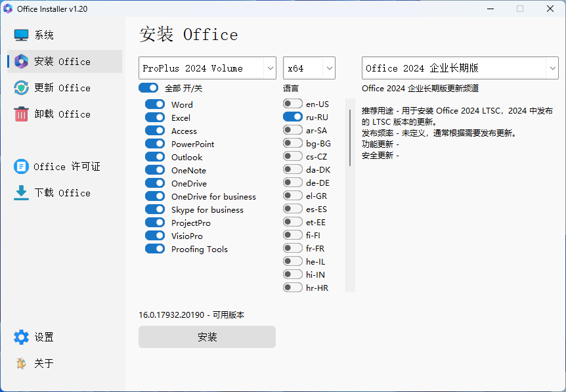Toggle the VisioPro switch

(155, 236)
